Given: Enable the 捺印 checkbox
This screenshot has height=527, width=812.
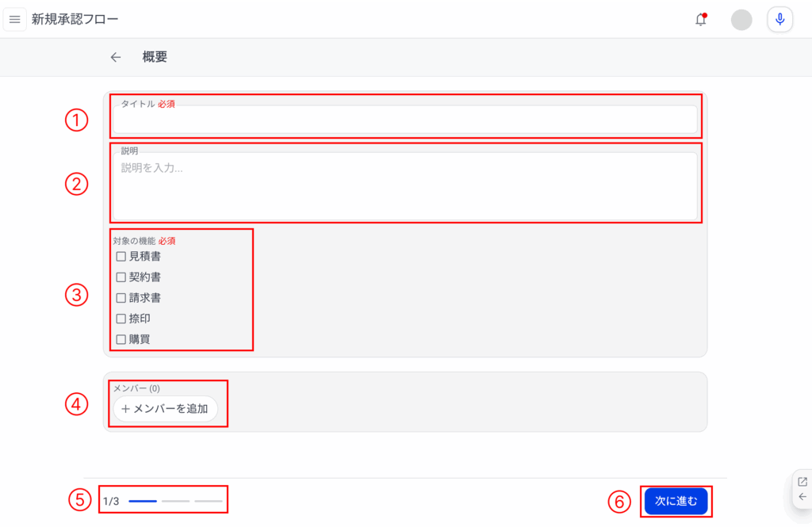Looking at the screenshot, I should click(121, 319).
